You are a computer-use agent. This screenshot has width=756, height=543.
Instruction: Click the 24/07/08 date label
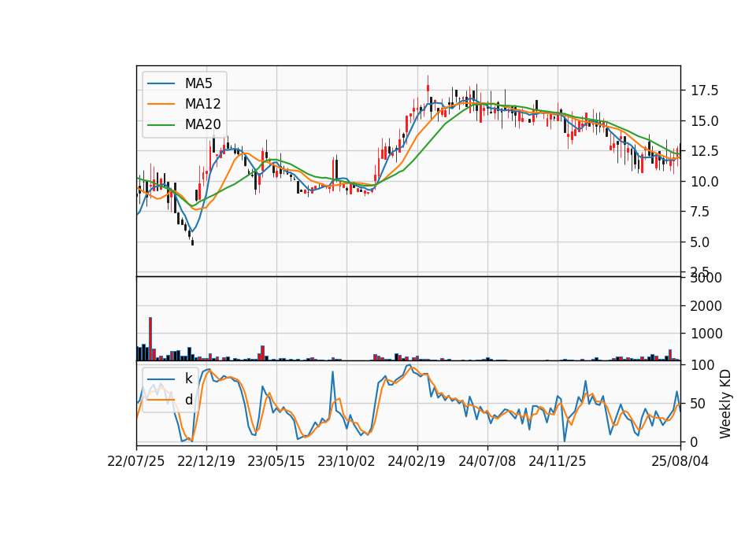(487, 462)
